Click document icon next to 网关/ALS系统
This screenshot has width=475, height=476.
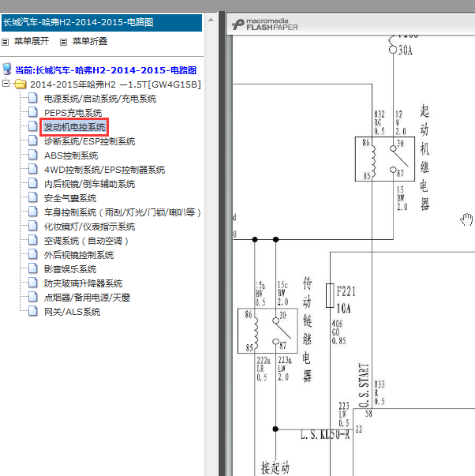[33, 311]
